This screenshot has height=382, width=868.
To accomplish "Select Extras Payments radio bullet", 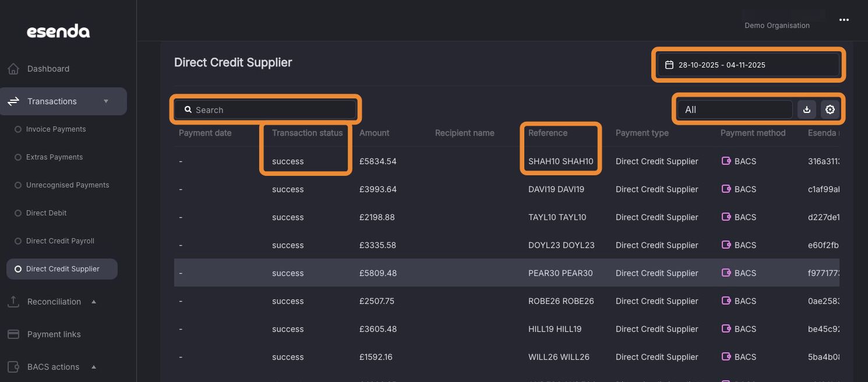I will [18, 157].
